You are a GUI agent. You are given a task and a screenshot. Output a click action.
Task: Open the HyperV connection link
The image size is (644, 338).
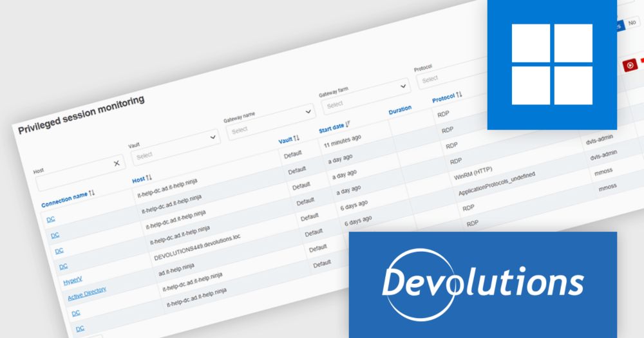(73, 281)
